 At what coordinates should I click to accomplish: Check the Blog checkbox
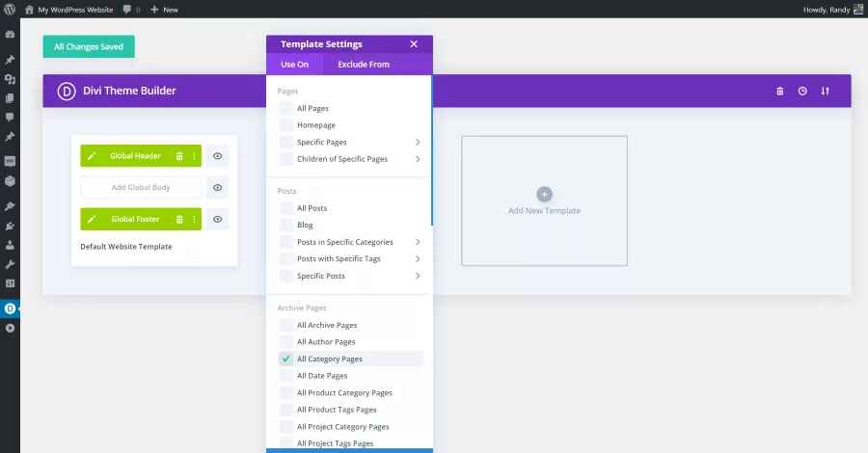pyautogui.click(x=285, y=226)
